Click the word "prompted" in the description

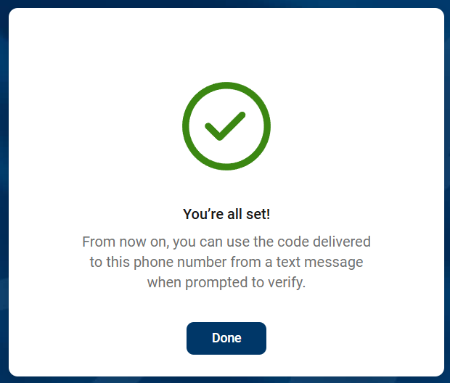click(x=216, y=283)
